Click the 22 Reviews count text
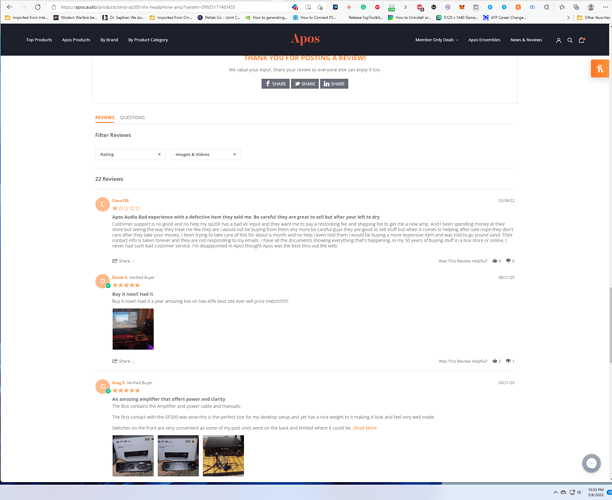Screen dimensions: 612x500 (109, 179)
